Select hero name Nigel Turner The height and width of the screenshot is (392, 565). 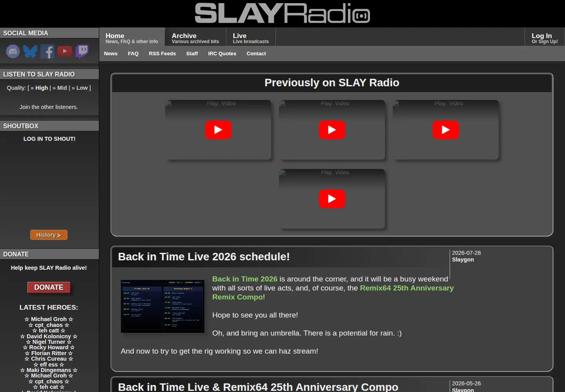click(x=49, y=342)
